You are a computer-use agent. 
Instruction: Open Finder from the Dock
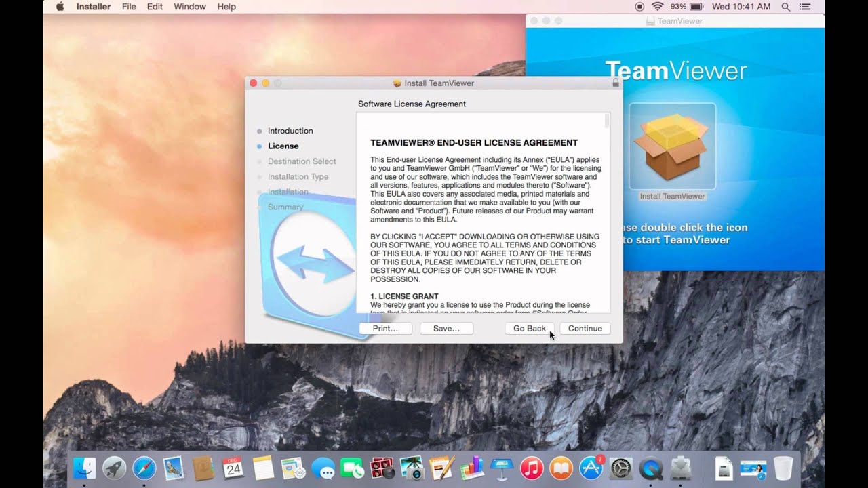point(85,468)
